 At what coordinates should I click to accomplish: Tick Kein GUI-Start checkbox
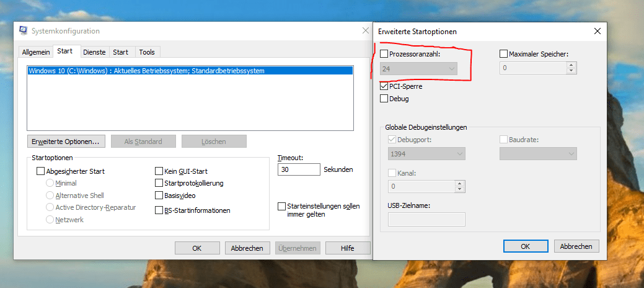[x=159, y=171]
